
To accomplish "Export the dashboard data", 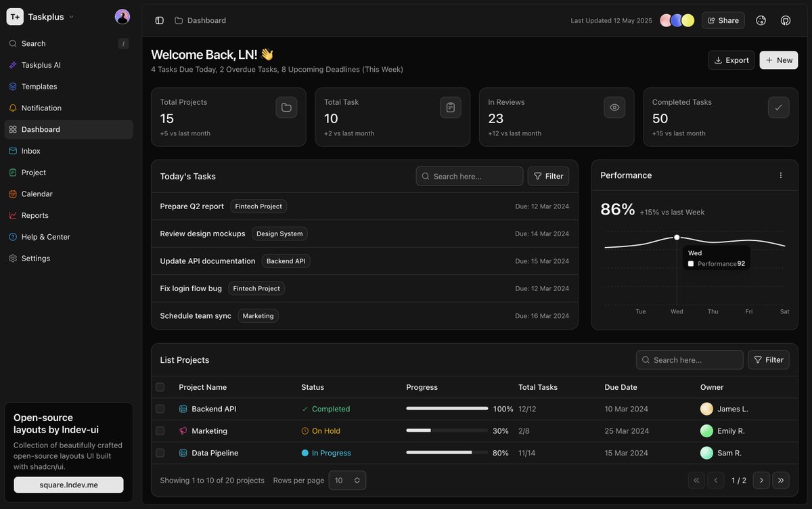I will pyautogui.click(x=731, y=60).
